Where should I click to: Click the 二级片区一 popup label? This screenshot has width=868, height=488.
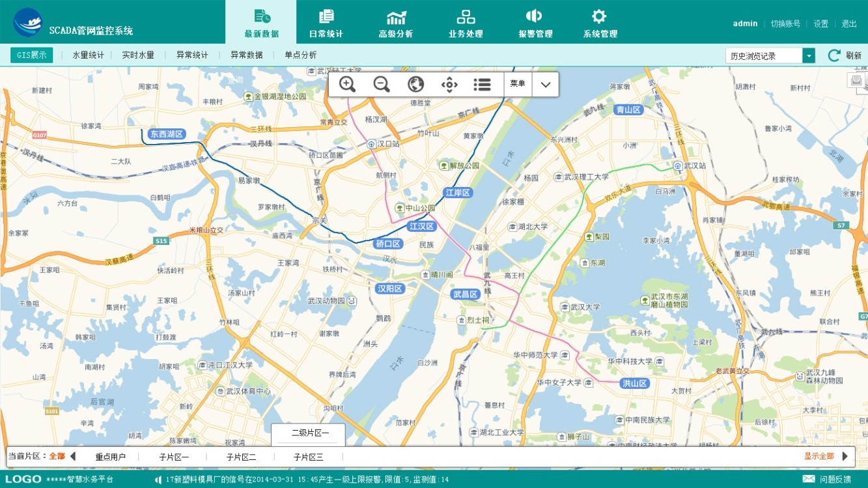(310, 433)
